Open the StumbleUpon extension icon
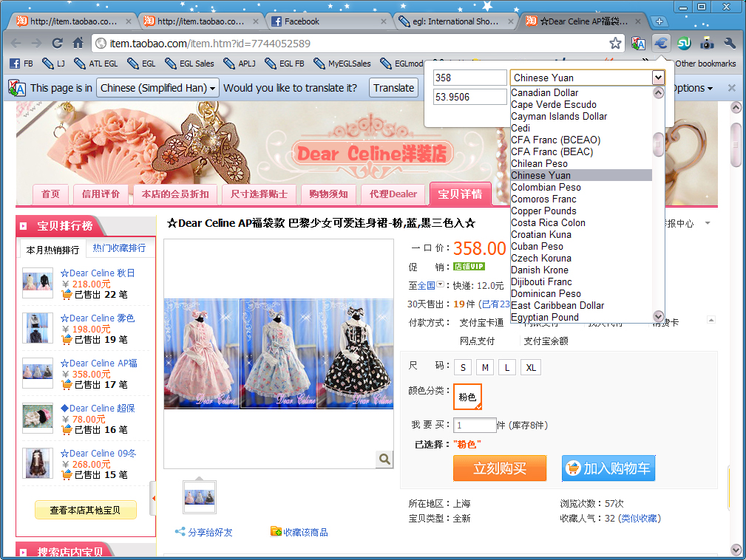The height and width of the screenshot is (560, 746). click(x=684, y=44)
